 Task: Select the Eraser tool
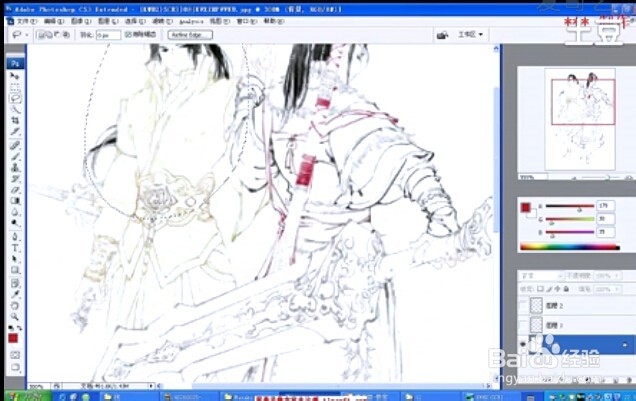pos(15,189)
